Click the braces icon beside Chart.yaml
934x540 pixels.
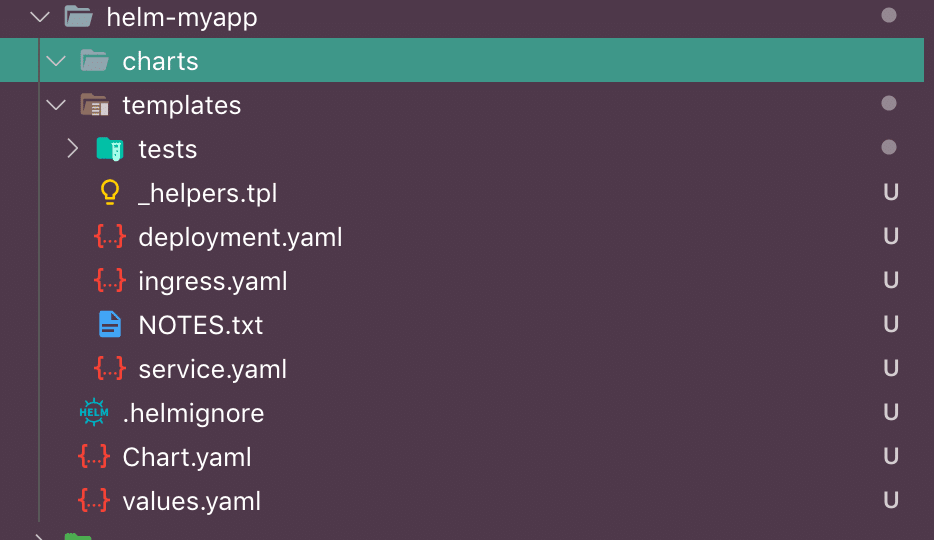[x=94, y=457]
